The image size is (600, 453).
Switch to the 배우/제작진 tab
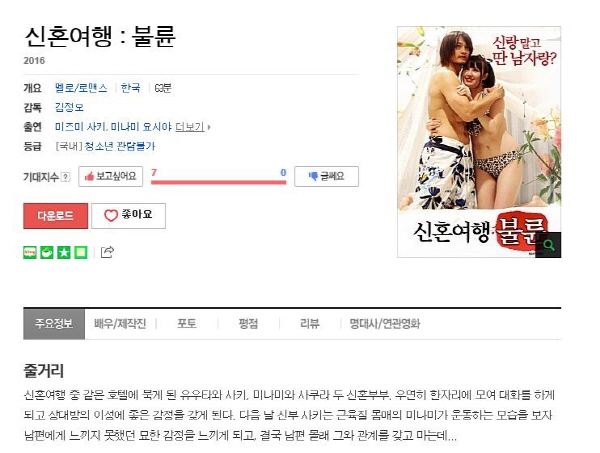120,324
